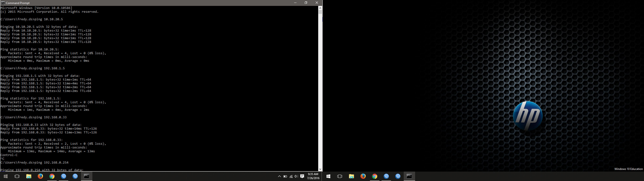This screenshot has height=181, width=644.
Task: Close the Command Prompt window
Action: (x=317, y=3)
